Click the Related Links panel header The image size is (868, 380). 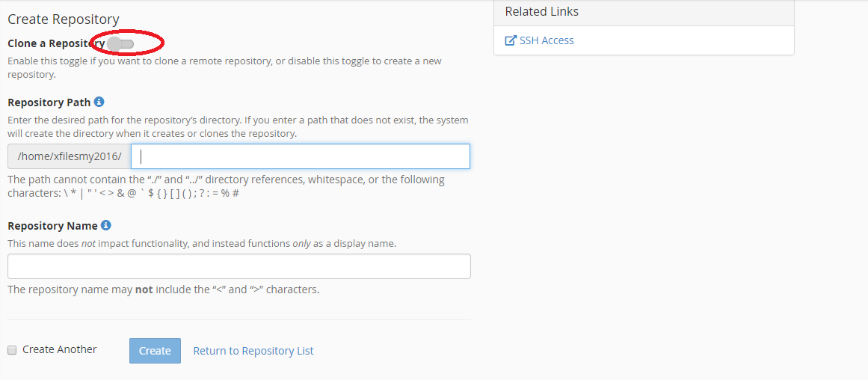[644, 12]
